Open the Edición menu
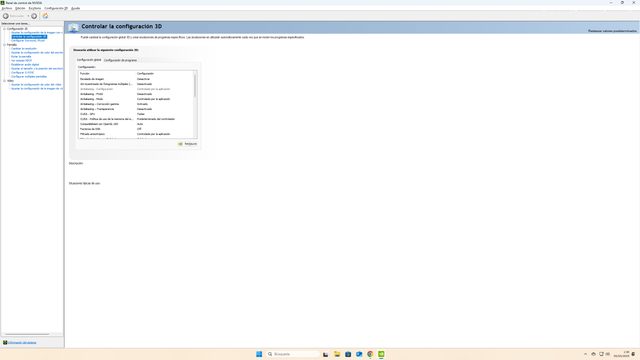The image size is (640, 360). (20, 8)
